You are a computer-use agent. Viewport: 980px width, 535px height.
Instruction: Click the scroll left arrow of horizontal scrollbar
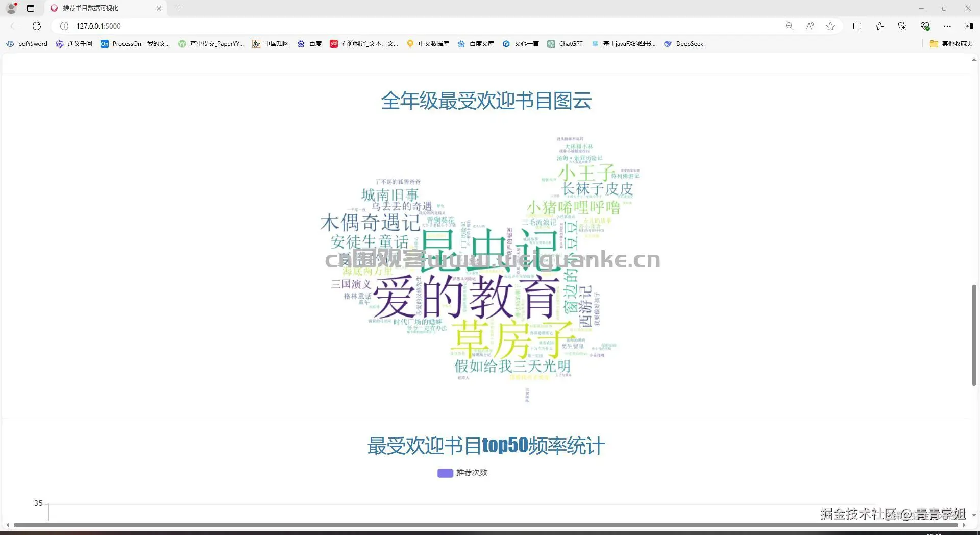[8, 525]
